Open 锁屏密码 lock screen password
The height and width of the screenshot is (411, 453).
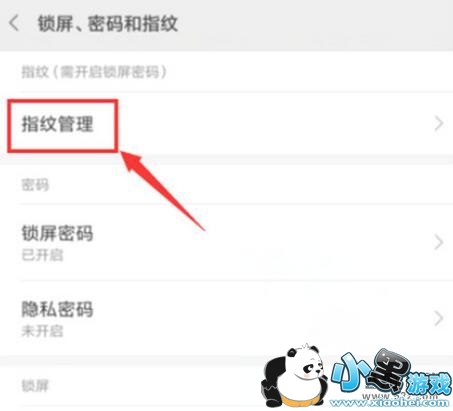coord(226,242)
